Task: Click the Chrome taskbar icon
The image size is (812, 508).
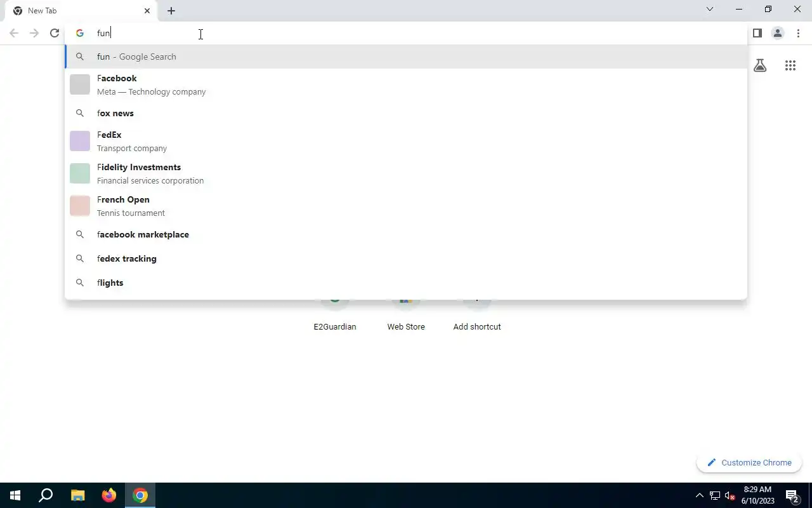Action: tap(140, 495)
